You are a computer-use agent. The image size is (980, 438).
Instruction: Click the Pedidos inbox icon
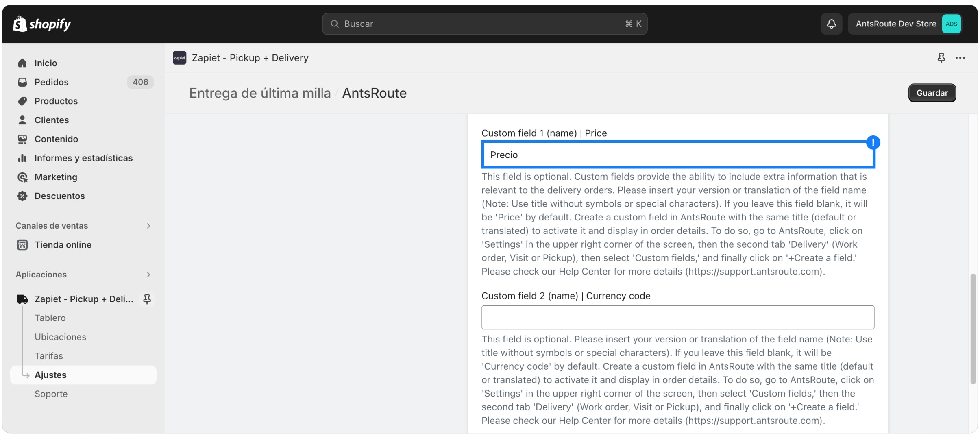coord(22,82)
